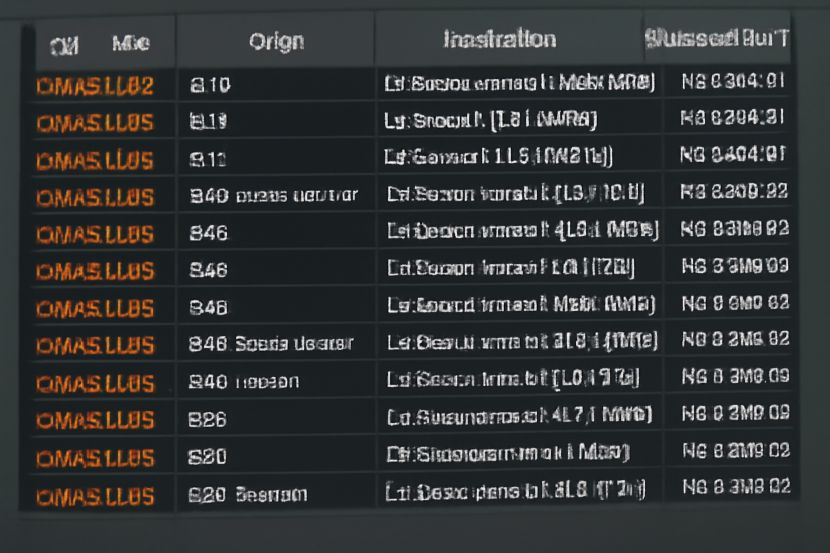
Task: Click the Inastration column header
Action: 499,40
